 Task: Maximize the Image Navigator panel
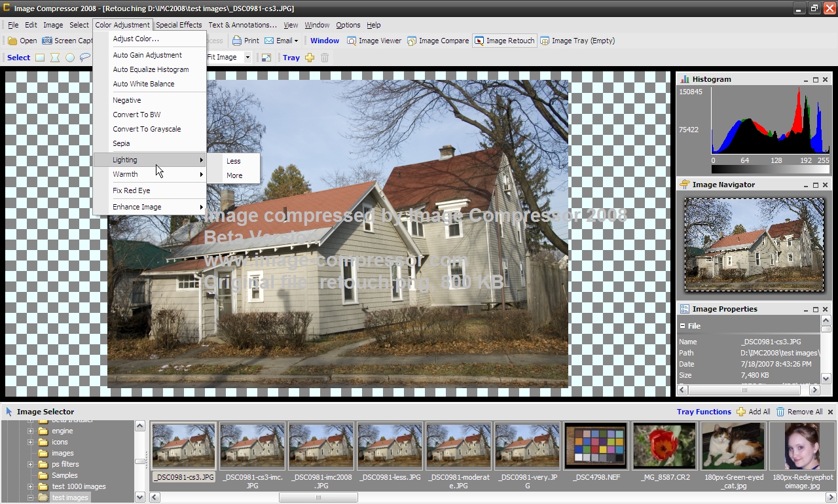coord(816,185)
